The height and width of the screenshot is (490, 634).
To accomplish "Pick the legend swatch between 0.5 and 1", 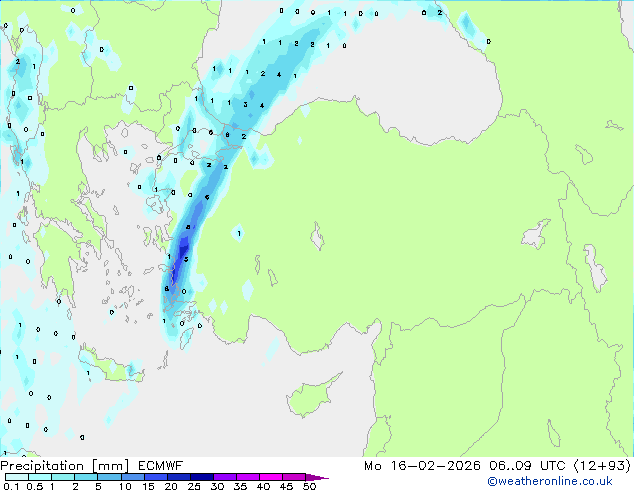I will pyautogui.click(x=40, y=477).
